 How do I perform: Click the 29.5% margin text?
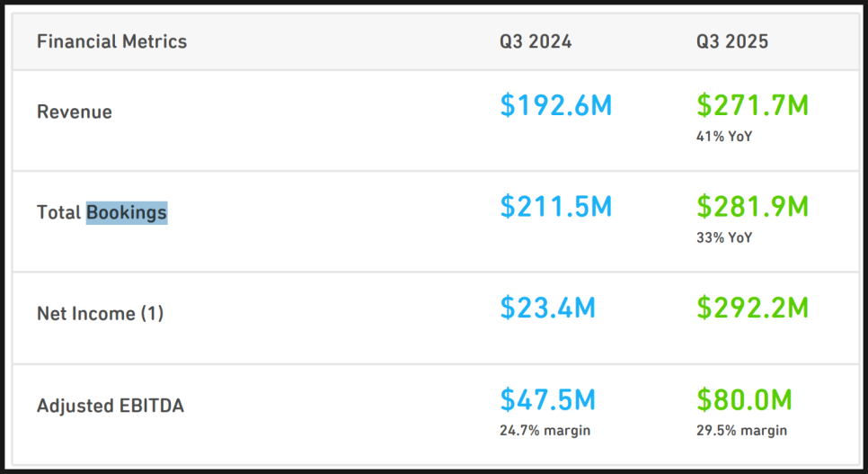point(741,431)
